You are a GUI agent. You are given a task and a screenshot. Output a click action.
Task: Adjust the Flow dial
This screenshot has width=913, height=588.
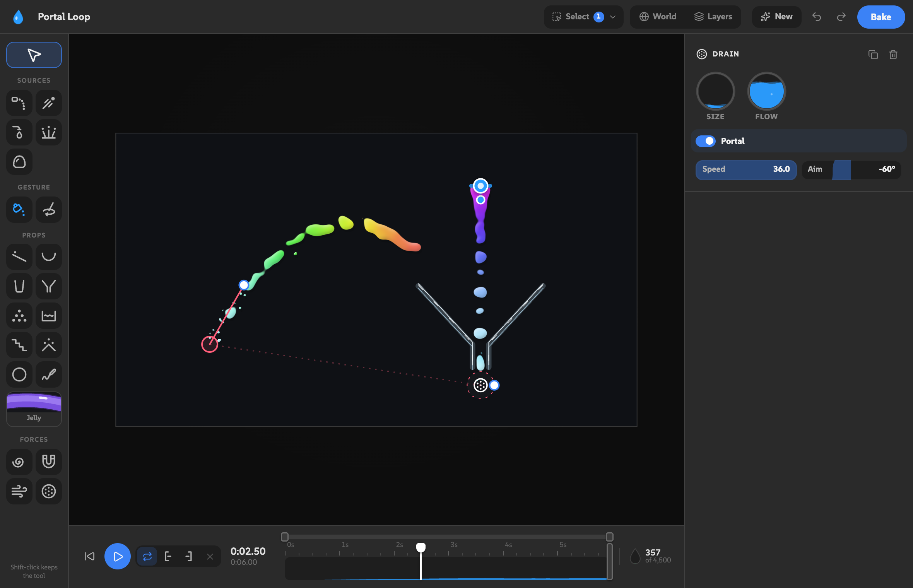pos(766,91)
